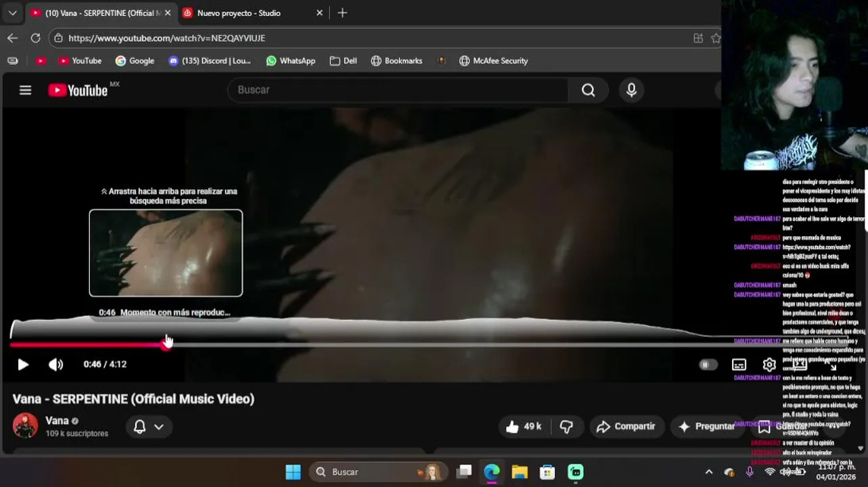Click the video title Vana - SERPENTINE text
Viewport: 868px width, 487px height.
133,398
